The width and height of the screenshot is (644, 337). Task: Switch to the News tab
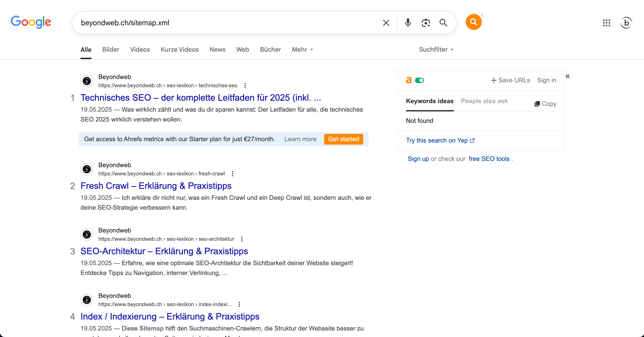217,49
